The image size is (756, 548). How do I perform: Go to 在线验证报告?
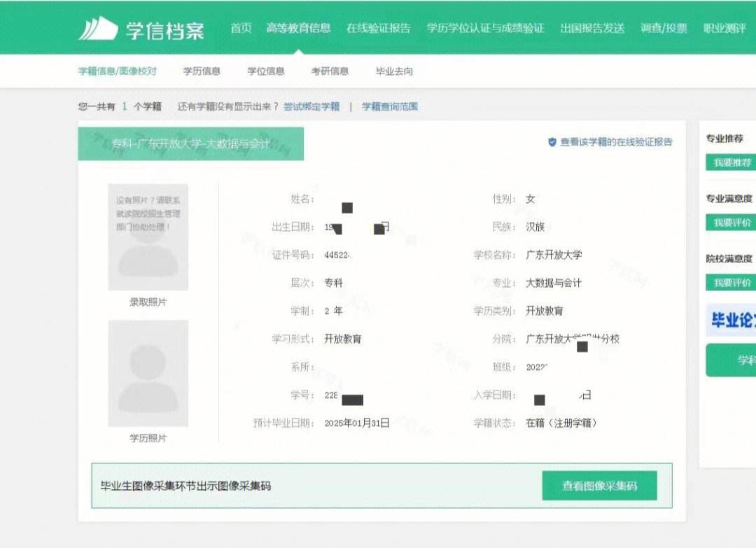379,28
